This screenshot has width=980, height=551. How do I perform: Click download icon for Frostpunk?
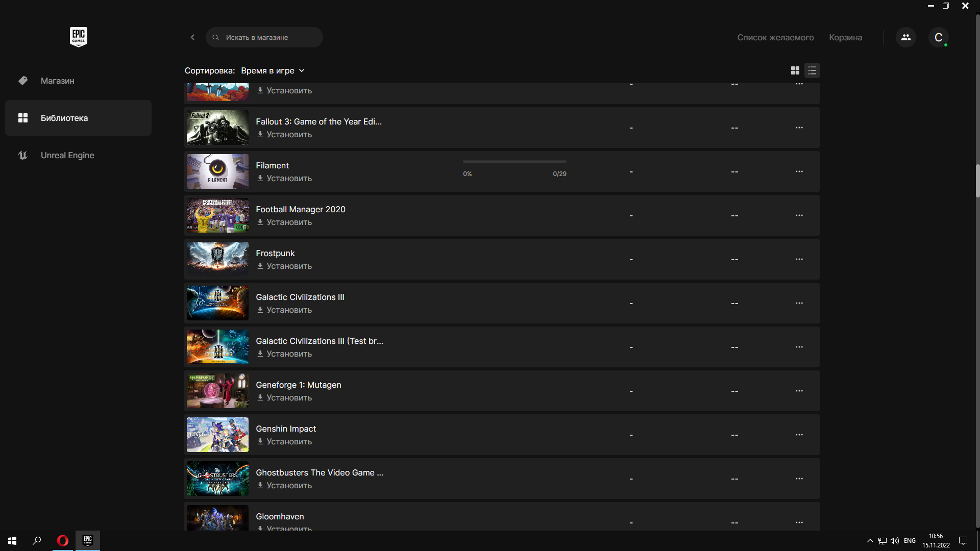pyautogui.click(x=260, y=266)
